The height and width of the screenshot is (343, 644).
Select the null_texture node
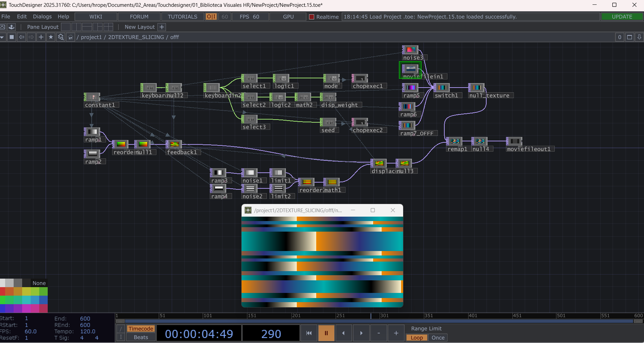pyautogui.click(x=477, y=88)
